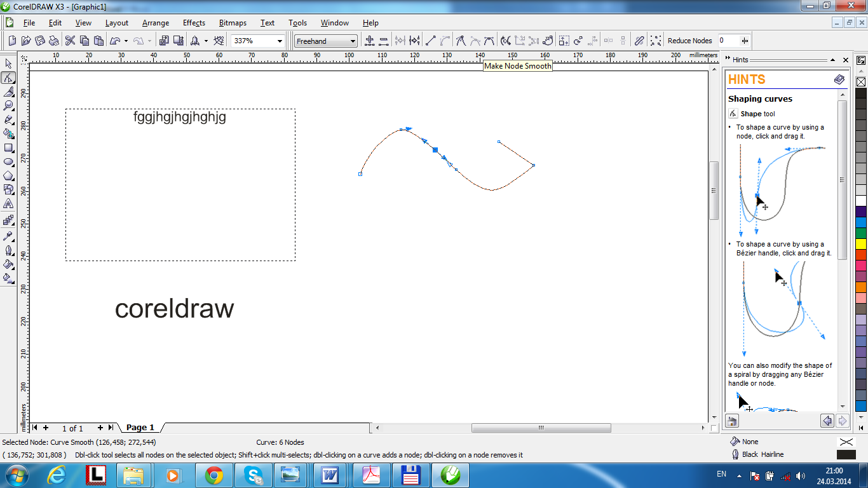This screenshot has width=868, height=488.
Task: Click the Print icon
Action: click(54, 41)
